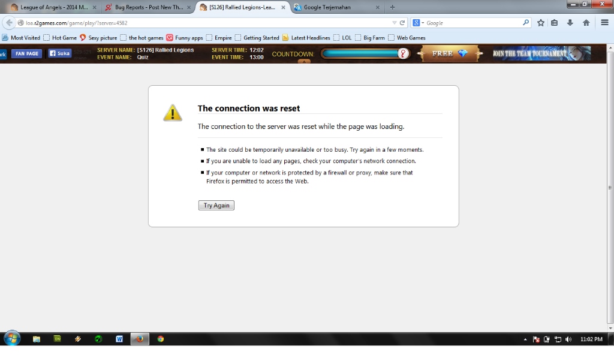Click the back navigation arrow
The height and width of the screenshot is (364, 614).
coord(9,23)
